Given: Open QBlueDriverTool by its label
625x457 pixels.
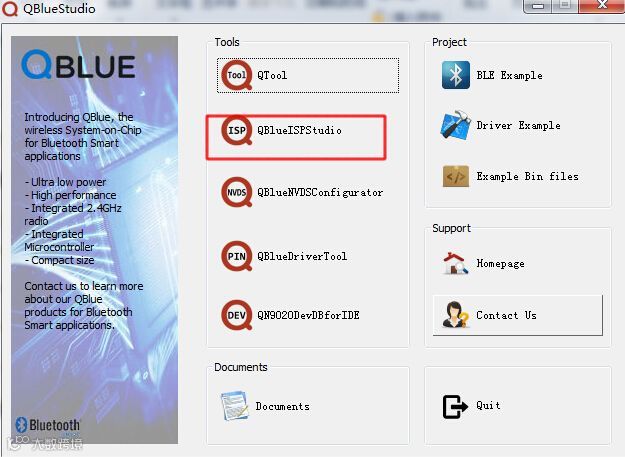Looking at the screenshot, I should 302,256.
